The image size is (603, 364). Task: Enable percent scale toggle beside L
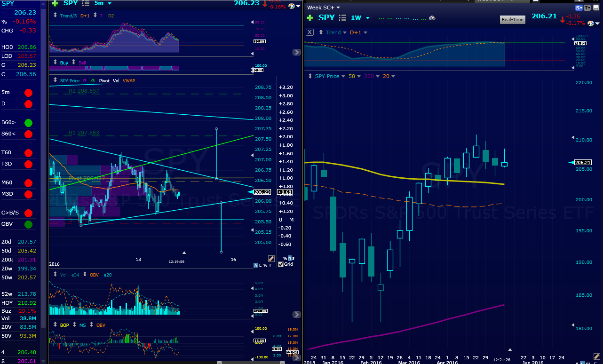265,265
